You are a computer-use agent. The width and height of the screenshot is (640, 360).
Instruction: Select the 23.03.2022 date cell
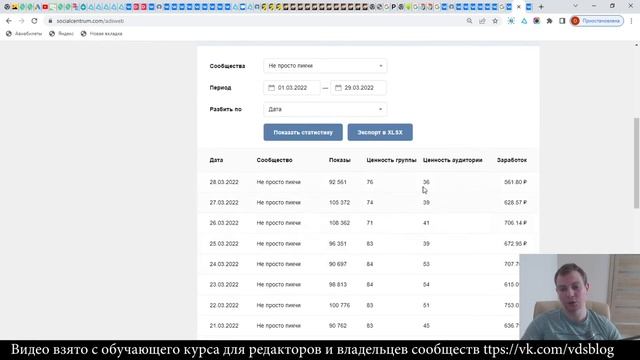(x=224, y=284)
